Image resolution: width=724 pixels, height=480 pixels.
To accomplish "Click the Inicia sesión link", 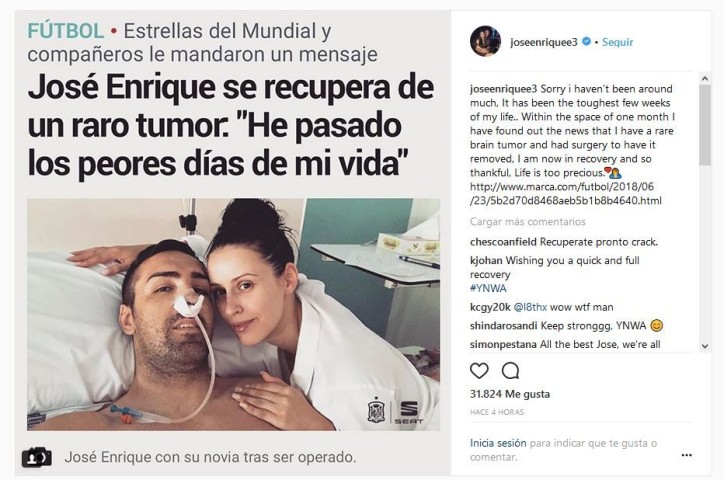I will coord(498,443).
